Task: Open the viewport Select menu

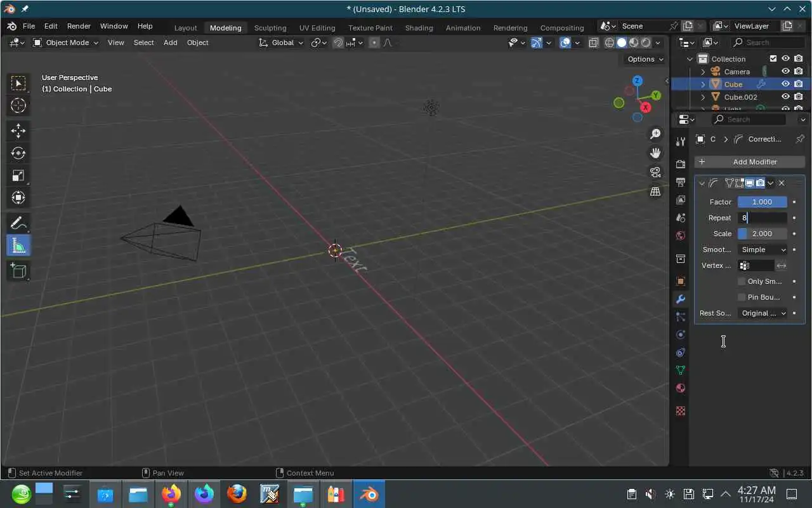Action: click(x=143, y=43)
